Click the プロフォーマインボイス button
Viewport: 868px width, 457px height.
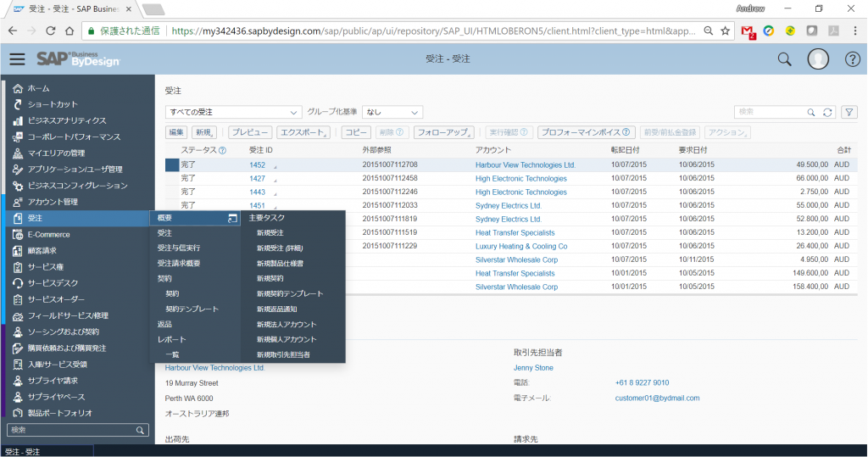pyautogui.click(x=586, y=132)
